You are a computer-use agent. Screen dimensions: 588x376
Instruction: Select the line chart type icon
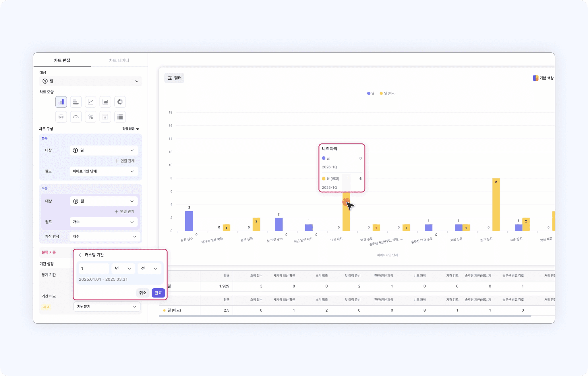click(90, 102)
